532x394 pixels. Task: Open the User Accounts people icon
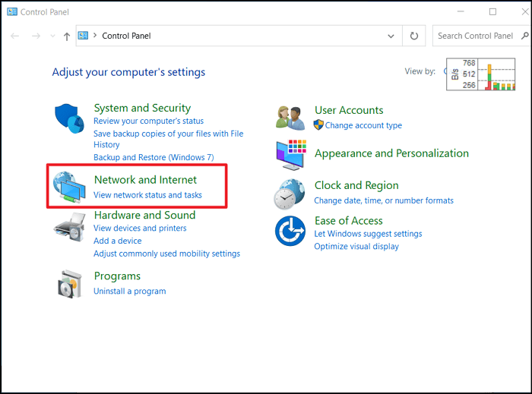290,118
